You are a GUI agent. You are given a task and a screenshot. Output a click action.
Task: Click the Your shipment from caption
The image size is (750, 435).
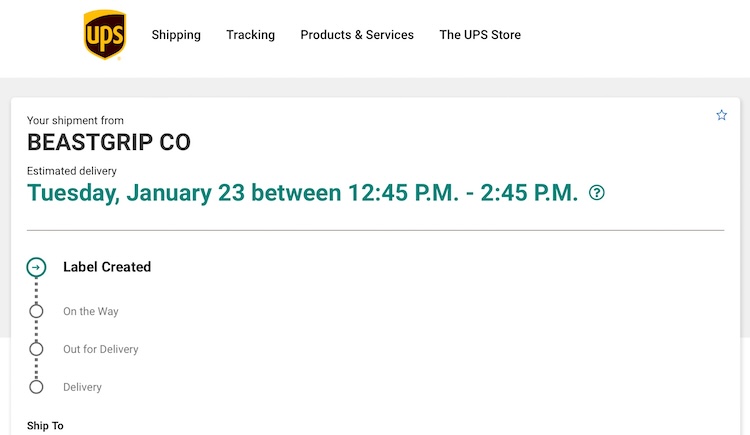coord(75,121)
